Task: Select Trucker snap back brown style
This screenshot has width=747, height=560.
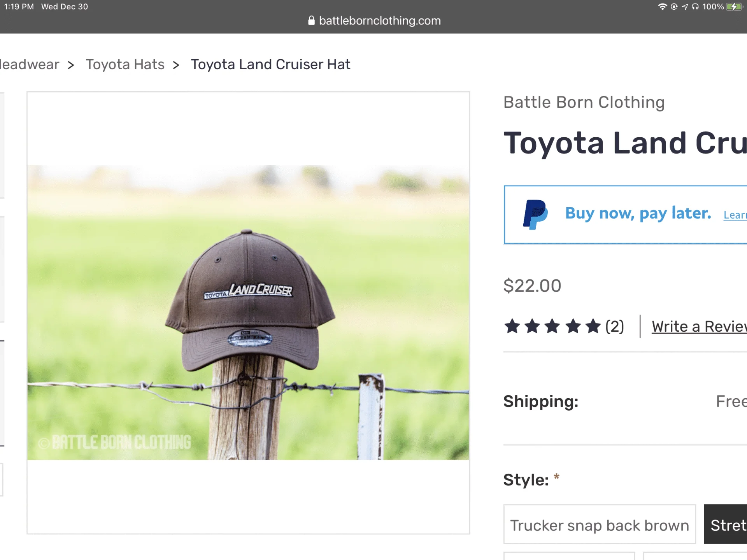Action: click(x=600, y=524)
